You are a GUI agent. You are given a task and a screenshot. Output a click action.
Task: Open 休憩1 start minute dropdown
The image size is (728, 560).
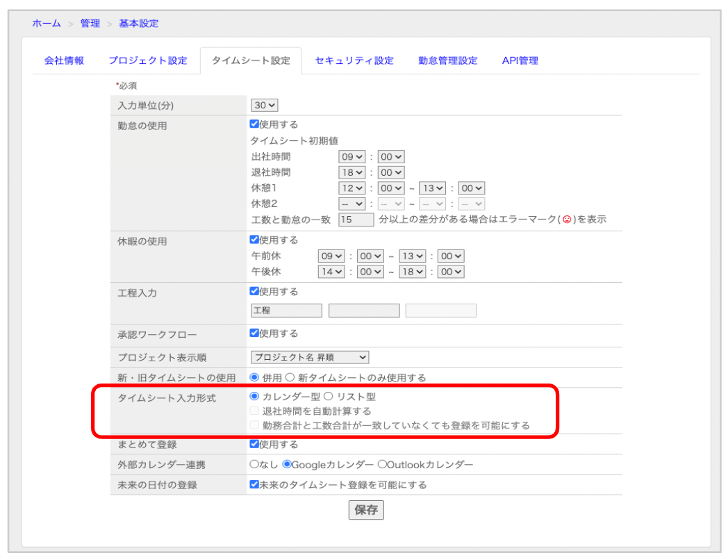(x=391, y=188)
